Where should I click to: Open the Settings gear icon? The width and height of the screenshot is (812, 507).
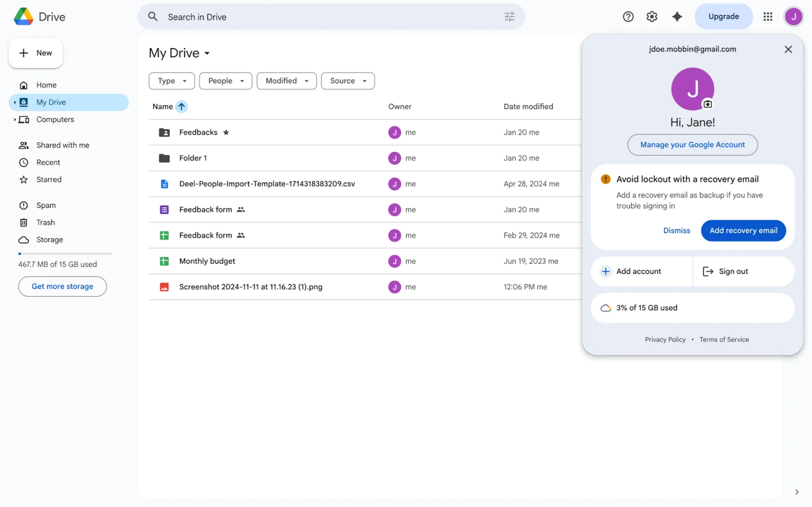652,16
